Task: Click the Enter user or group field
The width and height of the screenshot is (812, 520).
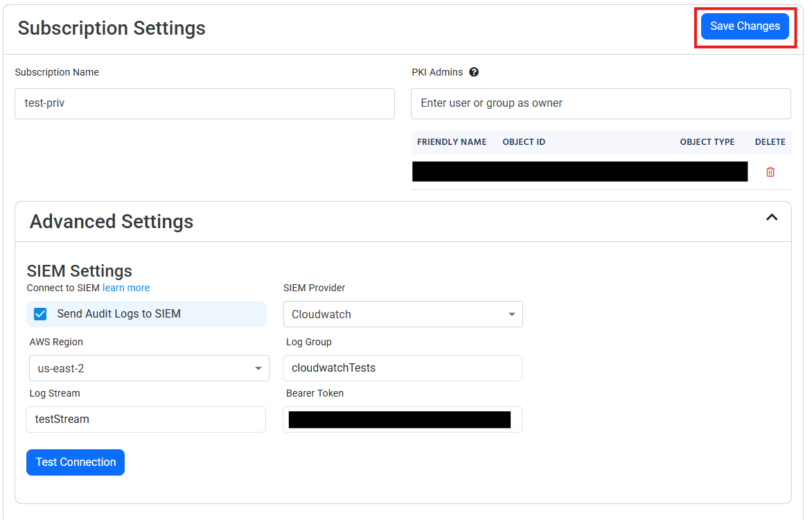Action: [601, 103]
